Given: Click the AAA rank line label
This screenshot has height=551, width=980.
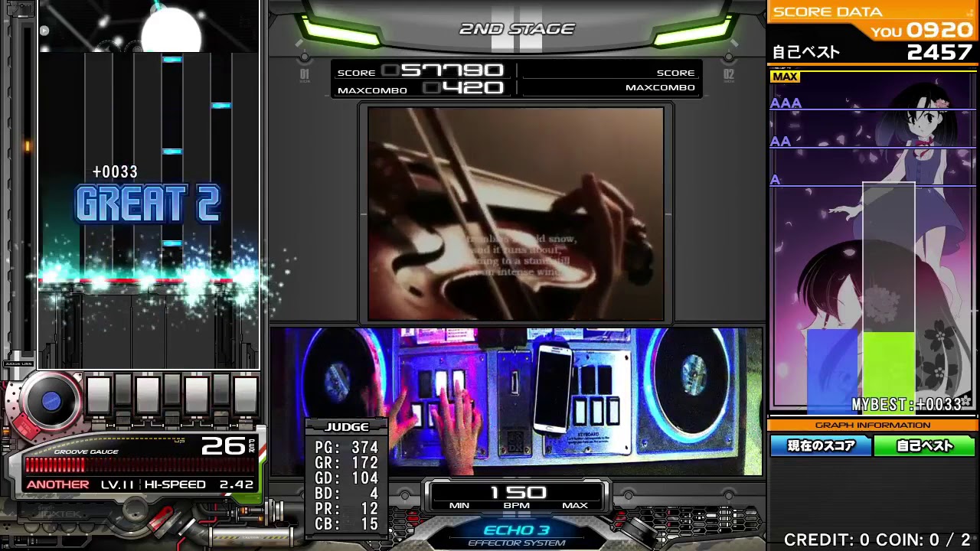Looking at the screenshot, I should point(786,103).
